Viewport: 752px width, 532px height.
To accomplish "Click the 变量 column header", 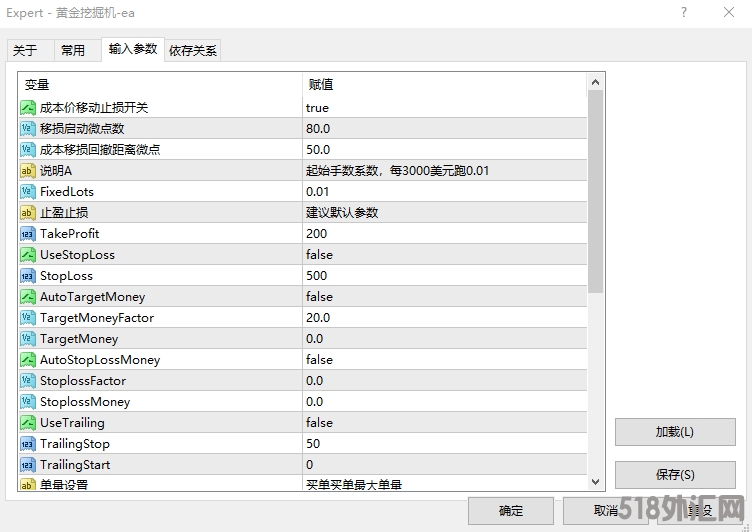I will pos(160,84).
